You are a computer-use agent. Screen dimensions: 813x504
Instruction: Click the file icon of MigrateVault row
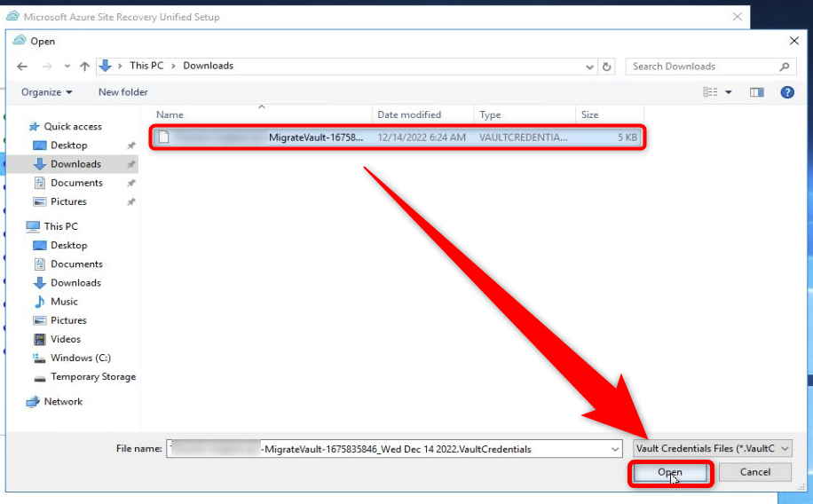(164, 137)
